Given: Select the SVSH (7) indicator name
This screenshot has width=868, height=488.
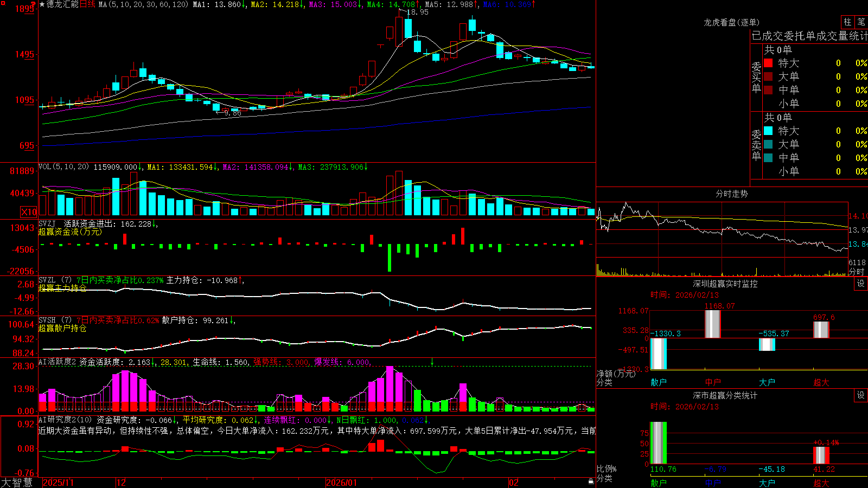Looking at the screenshot, I should pos(55,320).
